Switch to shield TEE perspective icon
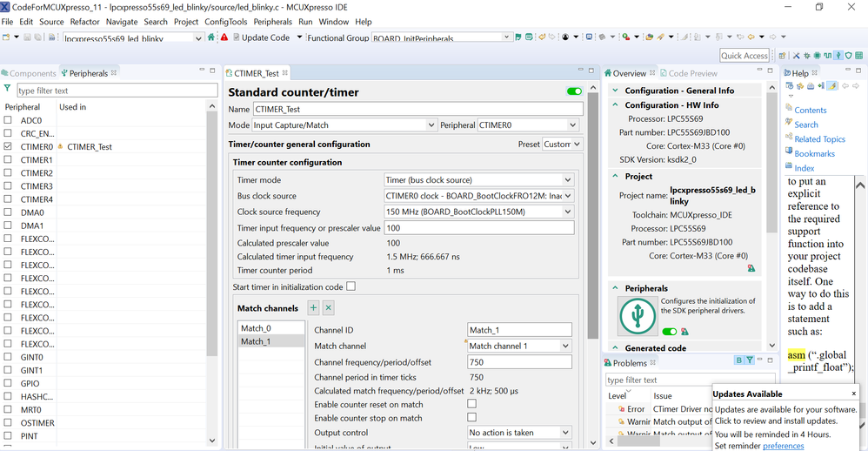 [x=849, y=56]
